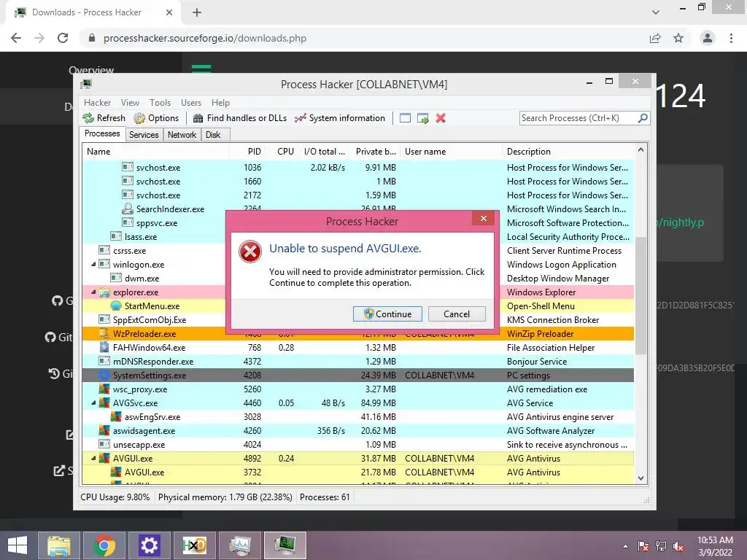The image size is (747, 560).
Task: Select the dwm.exe process row
Action: point(357,278)
